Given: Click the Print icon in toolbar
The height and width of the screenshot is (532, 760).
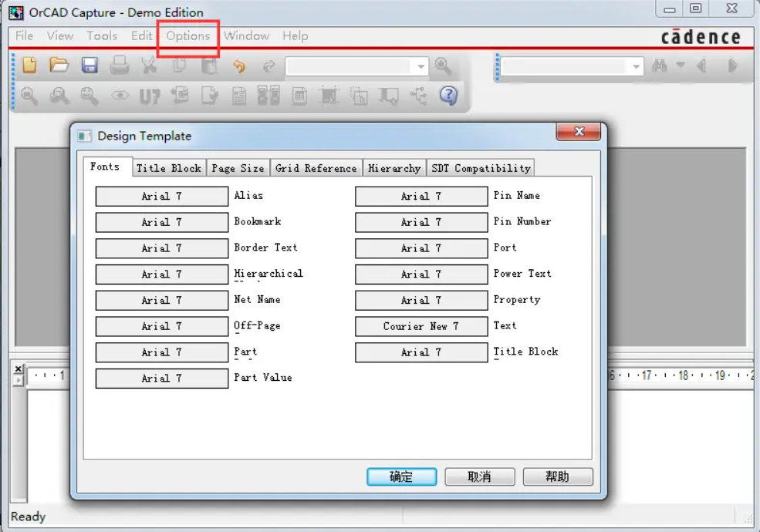Looking at the screenshot, I should coord(120,65).
